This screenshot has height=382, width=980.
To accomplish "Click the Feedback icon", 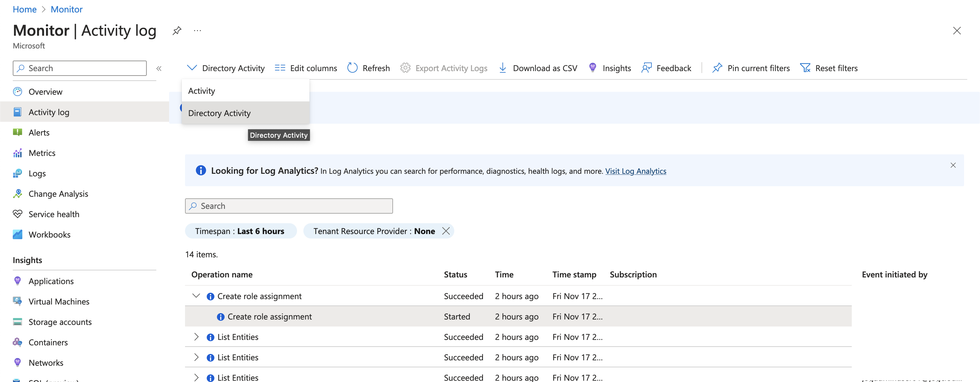I will pyautogui.click(x=646, y=68).
